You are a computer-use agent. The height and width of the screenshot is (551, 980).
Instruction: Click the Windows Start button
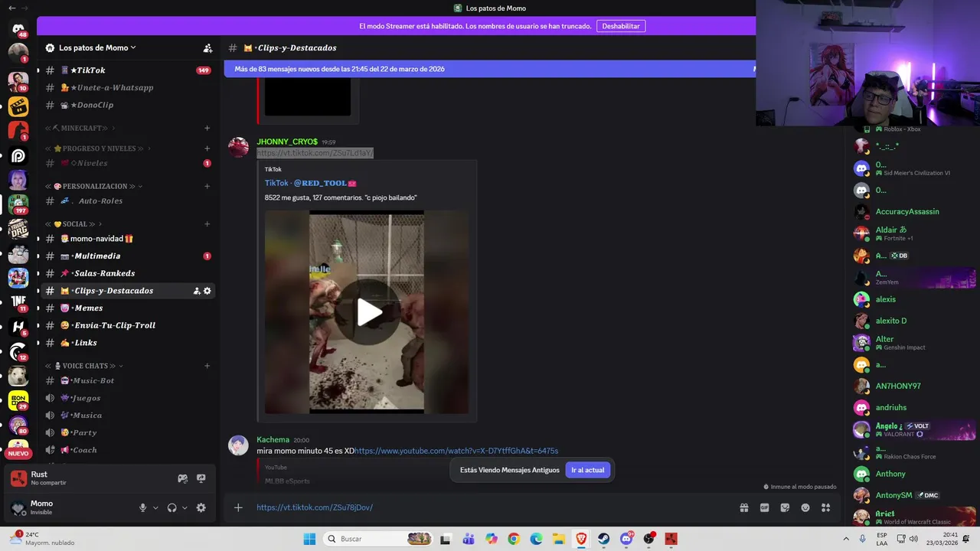coord(309,539)
